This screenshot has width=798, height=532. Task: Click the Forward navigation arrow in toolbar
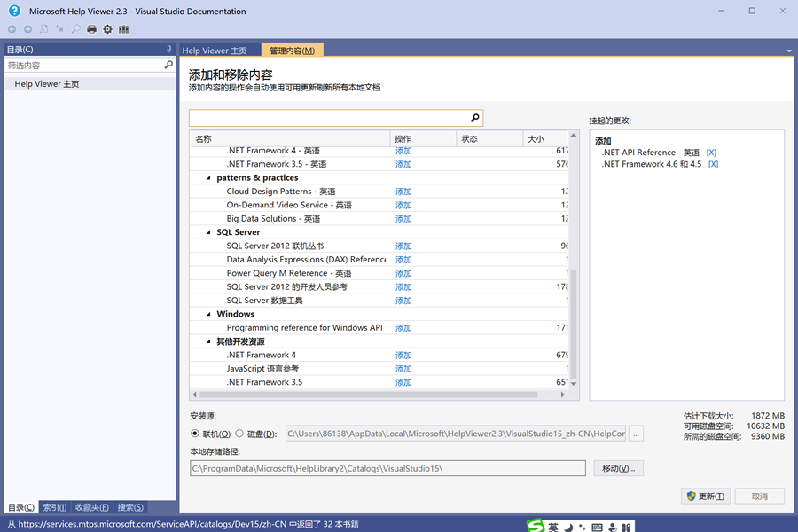click(28, 29)
